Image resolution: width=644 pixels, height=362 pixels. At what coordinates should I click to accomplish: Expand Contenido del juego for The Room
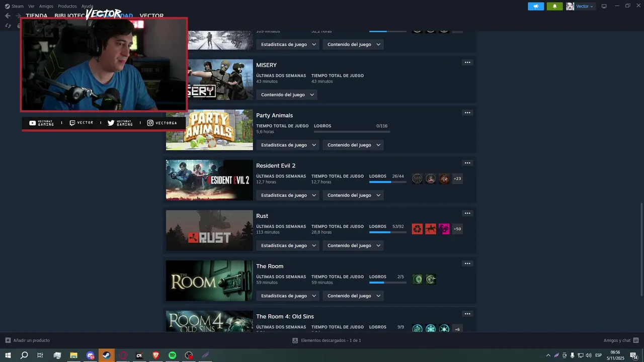(x=353, y=296)
